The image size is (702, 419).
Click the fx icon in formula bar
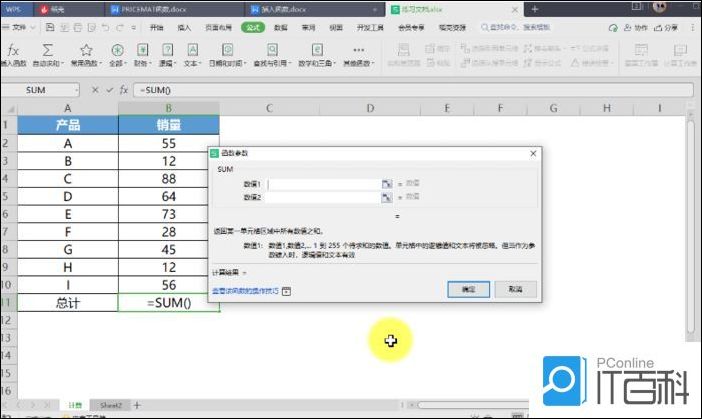tap(123, 89)
